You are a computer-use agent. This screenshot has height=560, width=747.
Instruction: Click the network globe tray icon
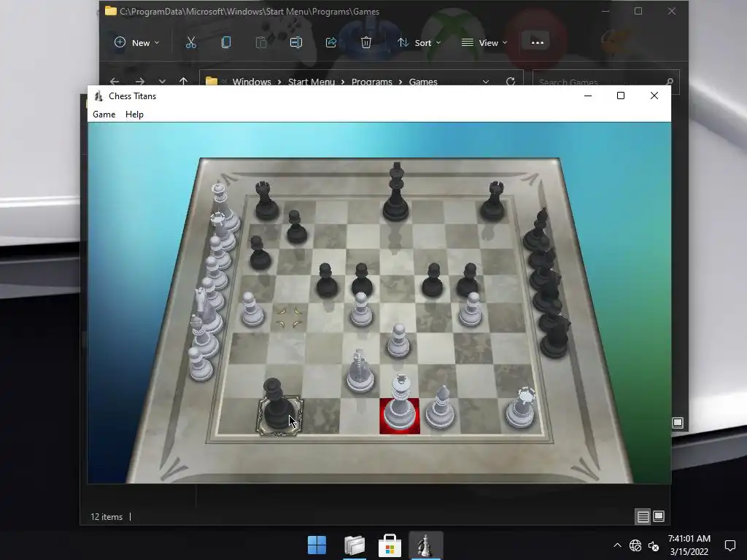pos(635,545)
